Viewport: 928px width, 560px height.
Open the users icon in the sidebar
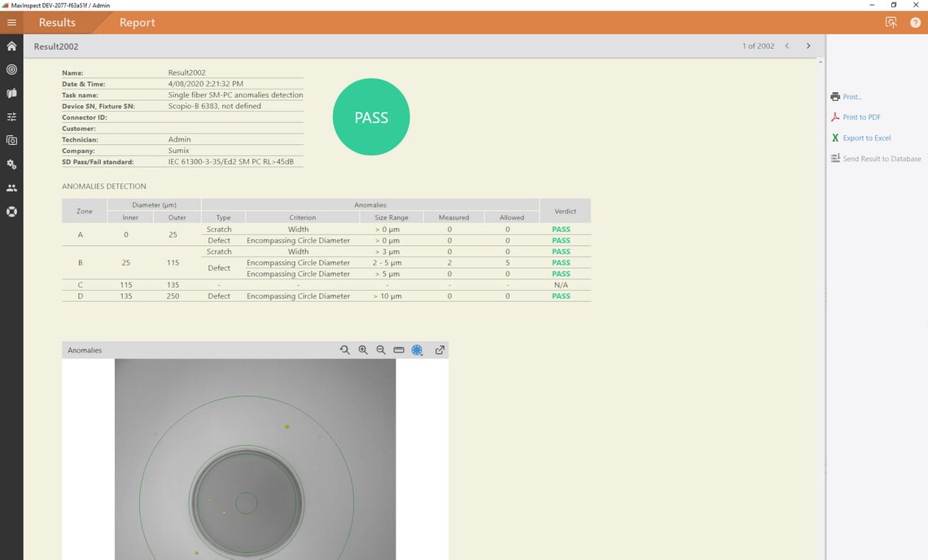[x=11, y=188]
